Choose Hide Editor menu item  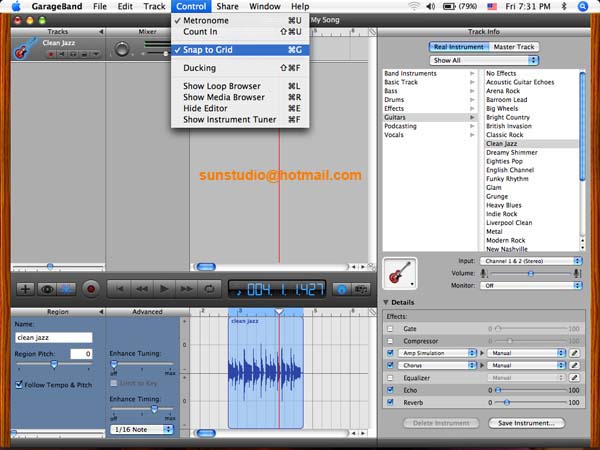(x=240, y=109)
